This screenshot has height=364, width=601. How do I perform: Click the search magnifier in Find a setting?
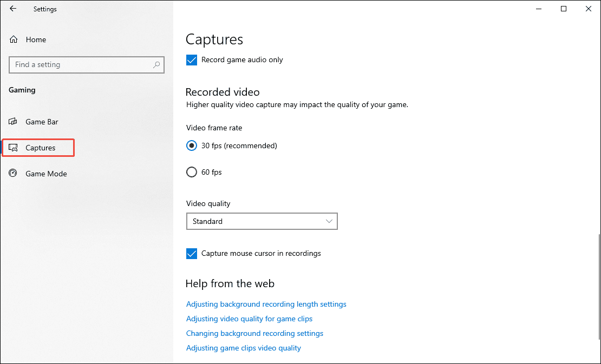(156, 65)
